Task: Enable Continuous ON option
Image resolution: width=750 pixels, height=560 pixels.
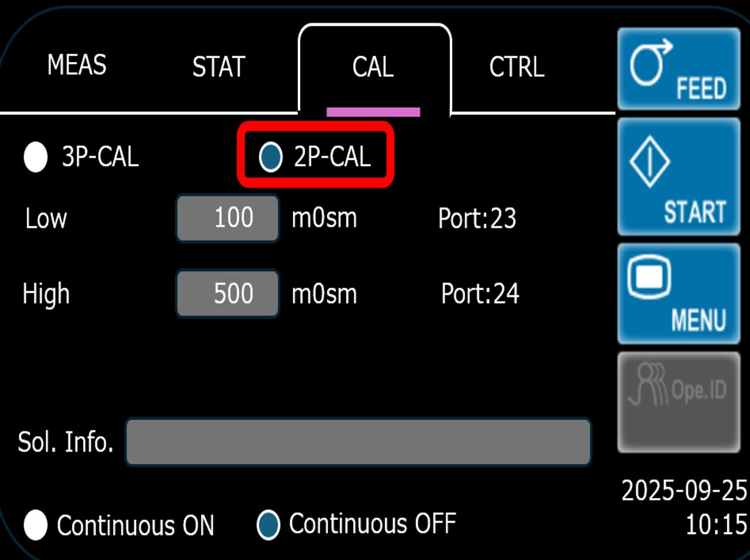Action: click(x=35, y=525)
